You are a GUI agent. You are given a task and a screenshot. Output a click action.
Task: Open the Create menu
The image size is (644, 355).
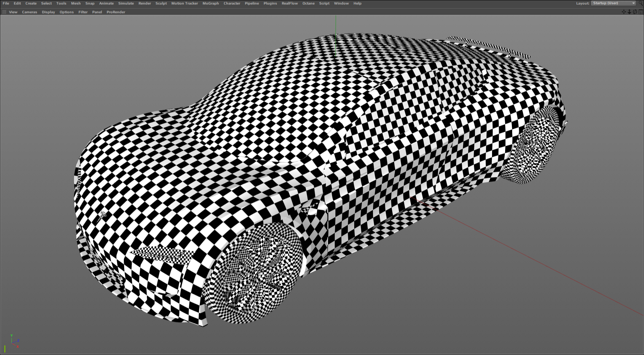(31, 3)
